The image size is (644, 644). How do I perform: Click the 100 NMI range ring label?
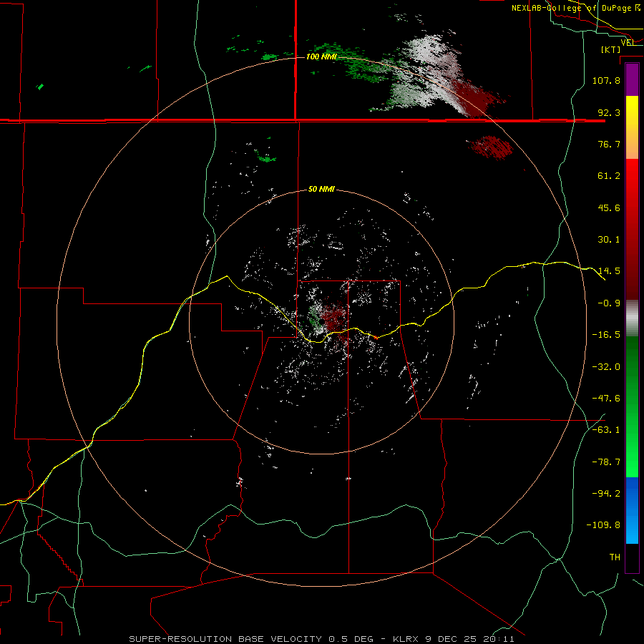[321, 57]
